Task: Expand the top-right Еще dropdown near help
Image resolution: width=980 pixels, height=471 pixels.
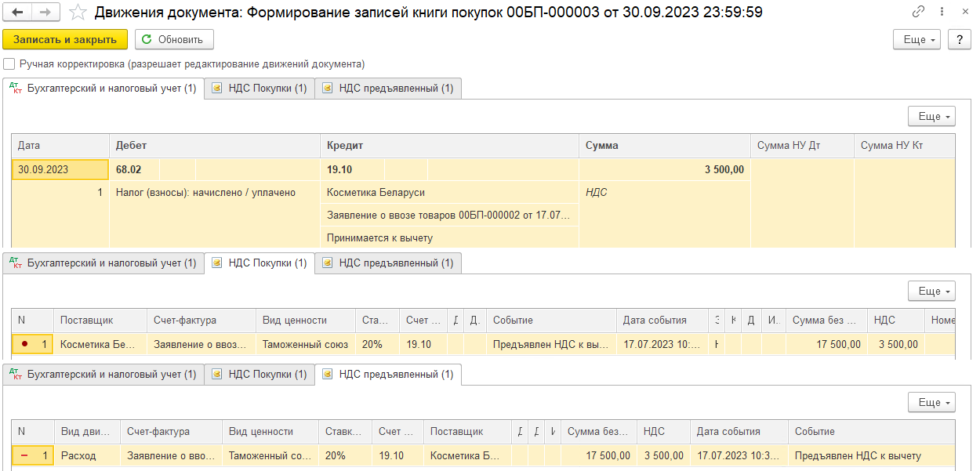Action: point(920,39)
